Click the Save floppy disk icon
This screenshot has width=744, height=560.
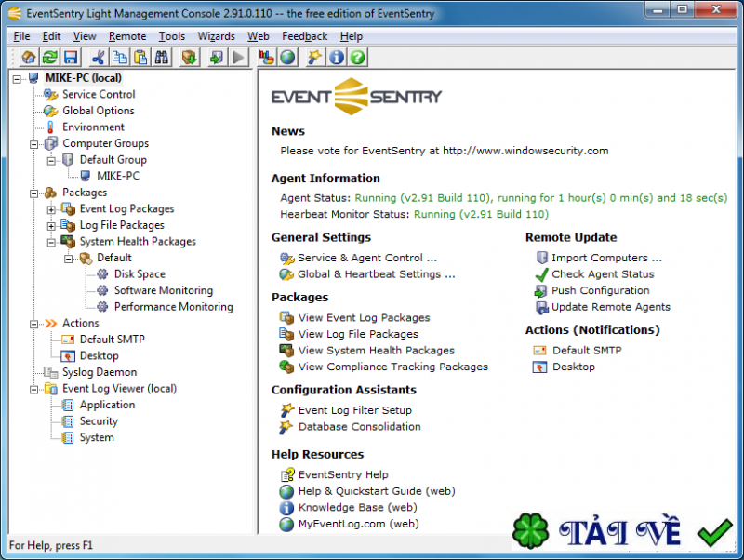coord(70,58)
